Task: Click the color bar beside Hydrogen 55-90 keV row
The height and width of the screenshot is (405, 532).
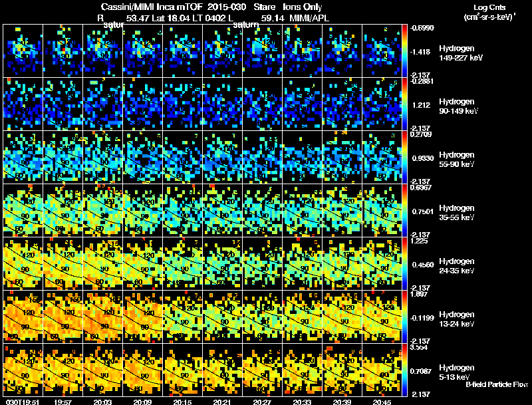Action: coord(404,158)
